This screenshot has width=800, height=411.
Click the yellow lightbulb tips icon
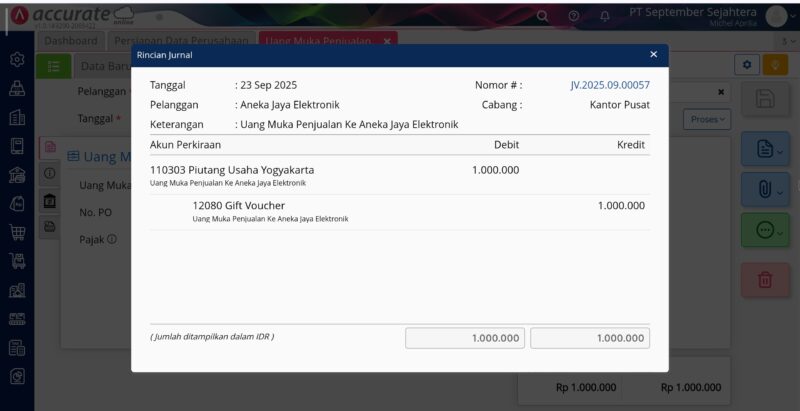pos(773,64)
